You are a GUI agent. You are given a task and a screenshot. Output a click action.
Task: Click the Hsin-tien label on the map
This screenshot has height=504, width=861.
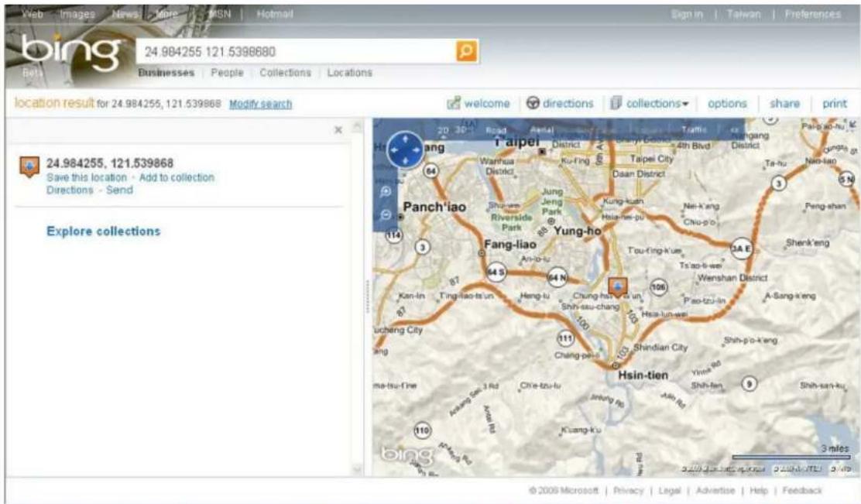click(643, 375)
